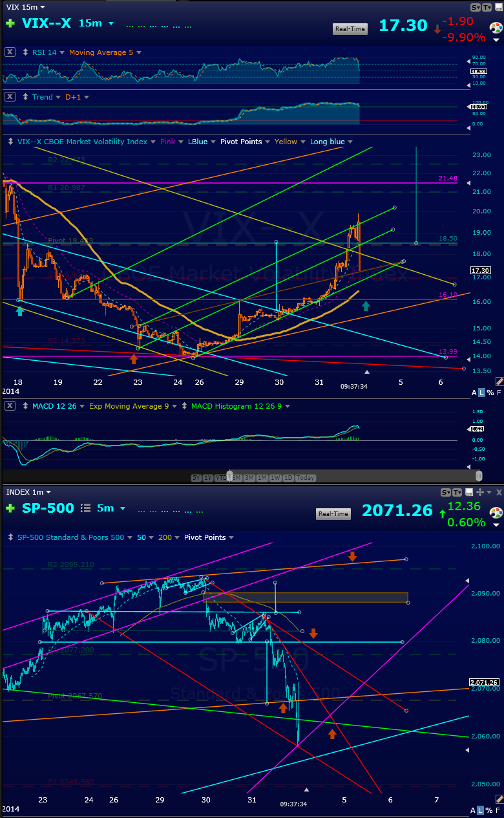
Task: Click the time marker triangle on VIX chart
Action: pyautogui.click(x=368, y=372)
